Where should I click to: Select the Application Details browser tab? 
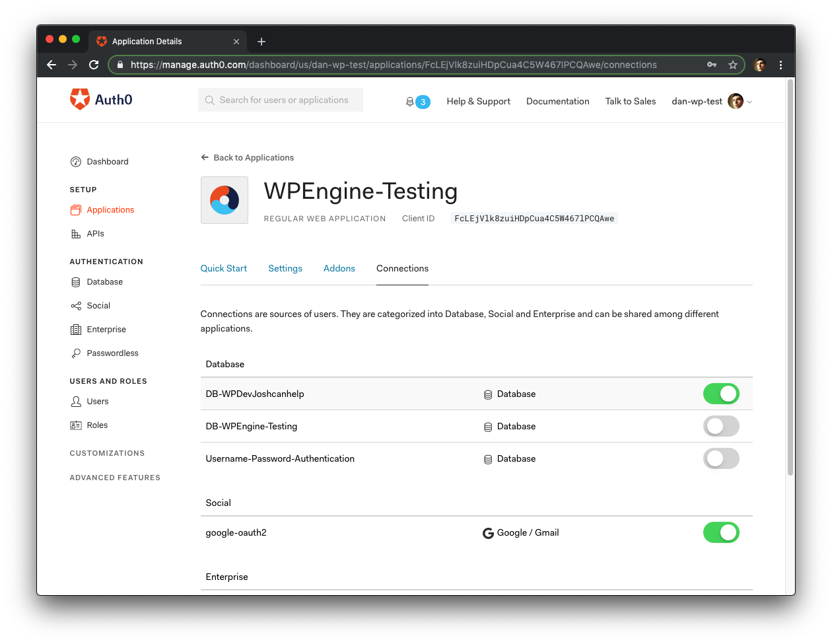tap(168, 41)
